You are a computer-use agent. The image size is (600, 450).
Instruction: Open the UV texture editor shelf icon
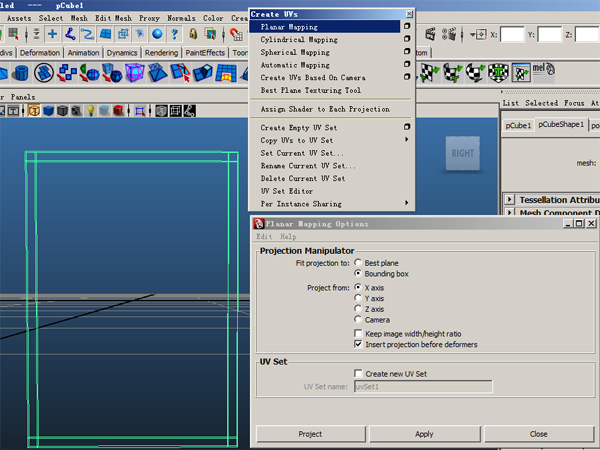(x=521, y=73)
